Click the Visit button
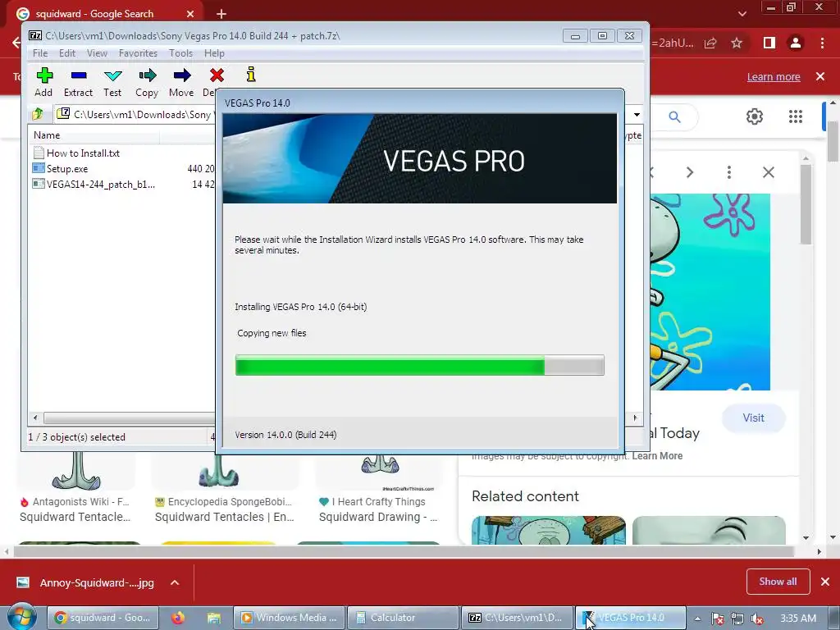This screenshot has height=630, width=840. 753,418
